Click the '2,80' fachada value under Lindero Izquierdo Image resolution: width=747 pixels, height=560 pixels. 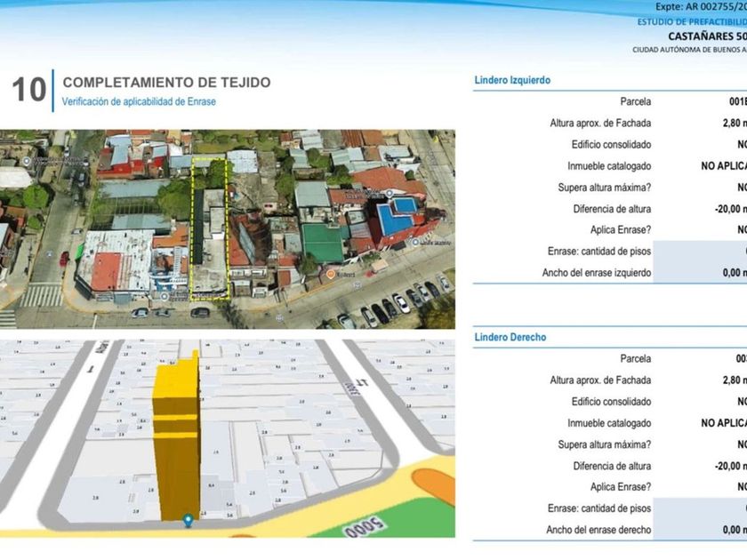point(735,124)
